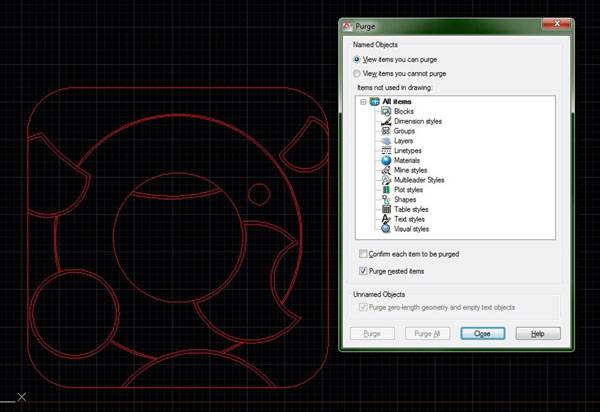Click the Dimension styles icon
Screen dimensions: 600x412
point(385,122)
